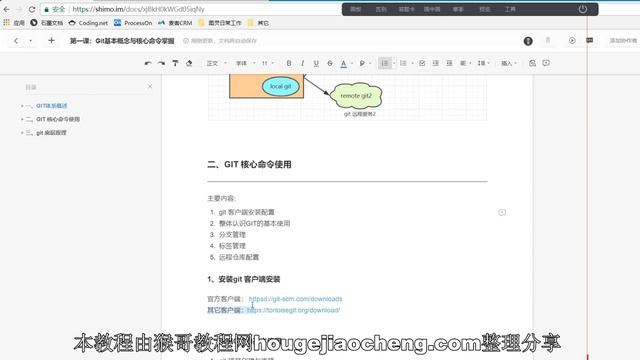Click the faint icon left of play button

point(548,40)
